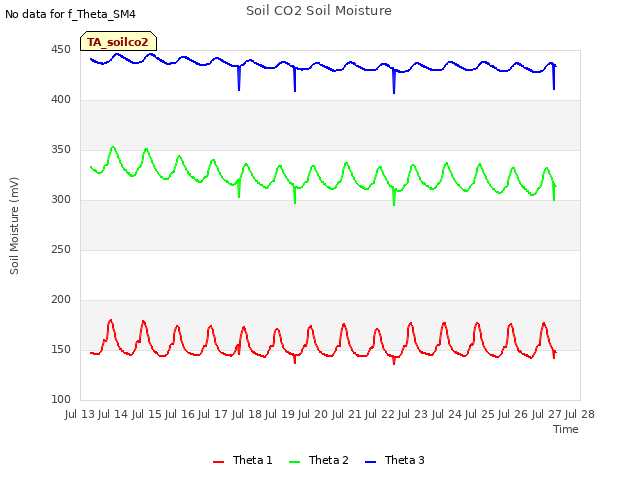Click the Jul 14 x-axis tick label
This screenshot has height=480, width=640.
pyautogui.click(x=113, y=414)
